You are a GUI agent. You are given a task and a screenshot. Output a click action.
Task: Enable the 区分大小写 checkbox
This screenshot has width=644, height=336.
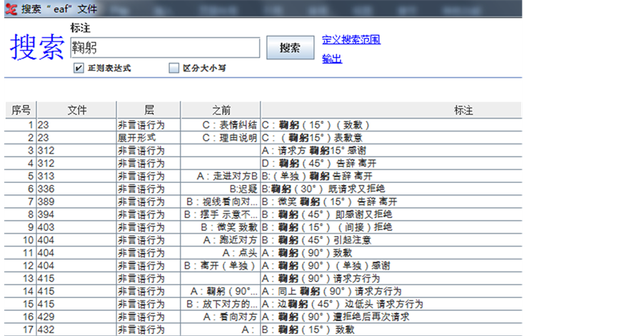click(x=173, y=69)
